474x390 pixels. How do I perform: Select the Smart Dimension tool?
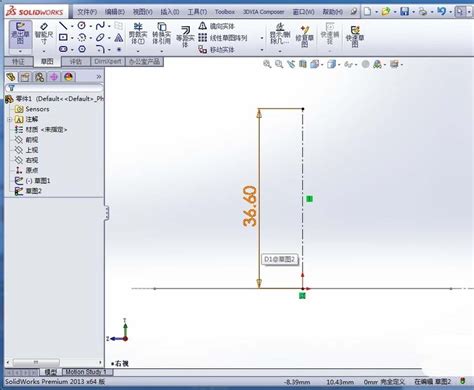pos(44,34)
